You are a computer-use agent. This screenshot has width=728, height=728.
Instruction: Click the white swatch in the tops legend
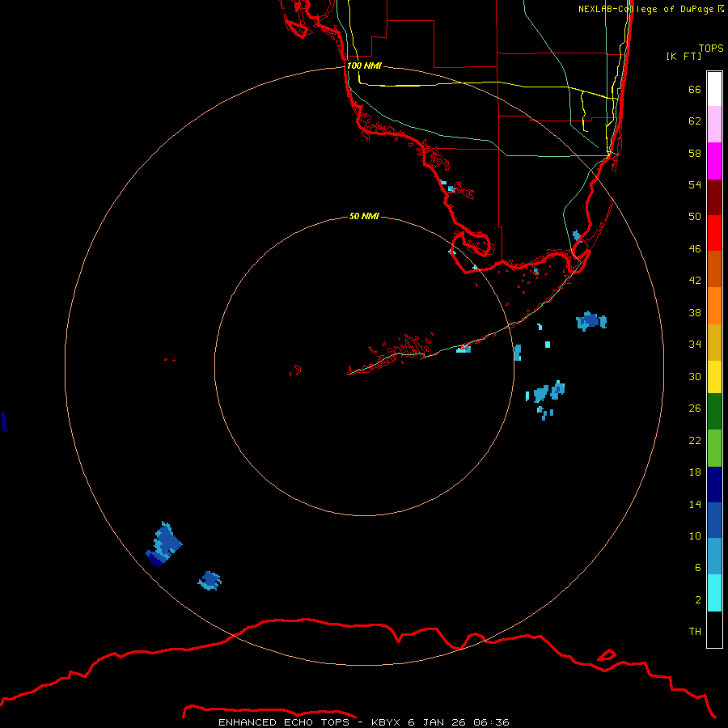coord(714,89)
